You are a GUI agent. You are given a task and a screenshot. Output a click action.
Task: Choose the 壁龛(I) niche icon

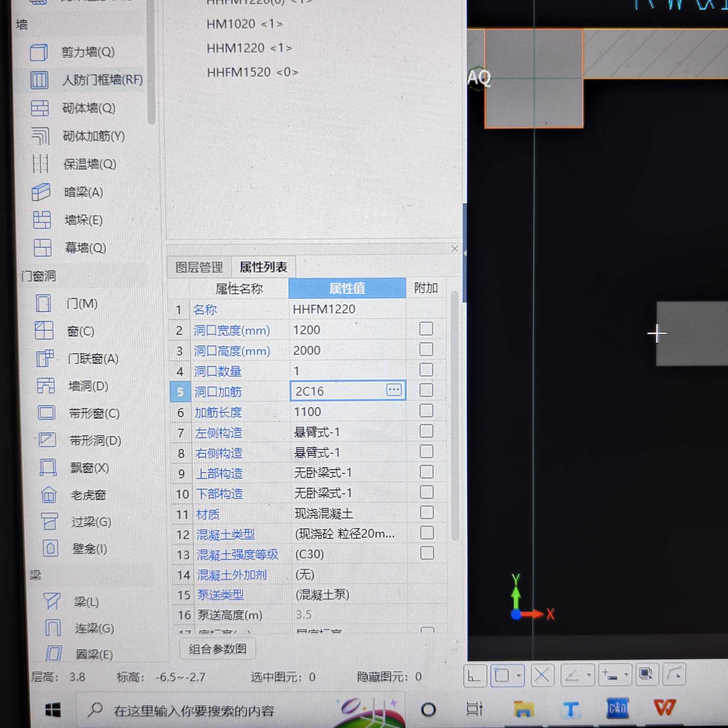pos(50,548)
